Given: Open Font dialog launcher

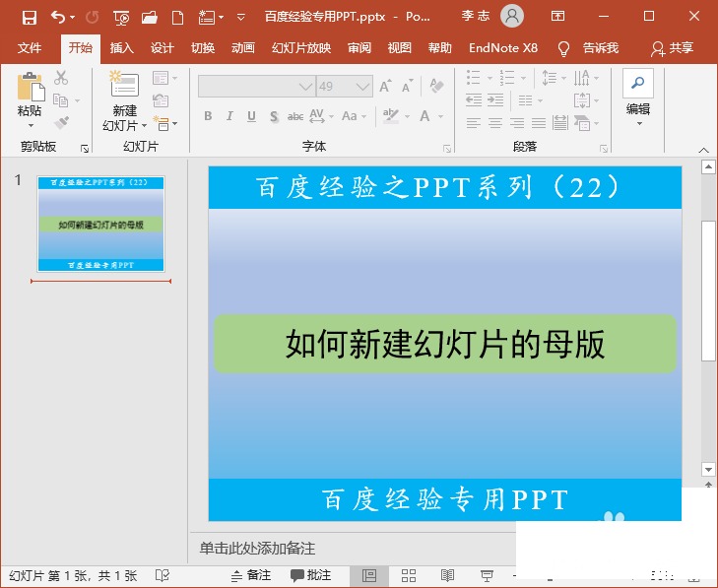Looking at the screenshot, I should pos(447,149).
